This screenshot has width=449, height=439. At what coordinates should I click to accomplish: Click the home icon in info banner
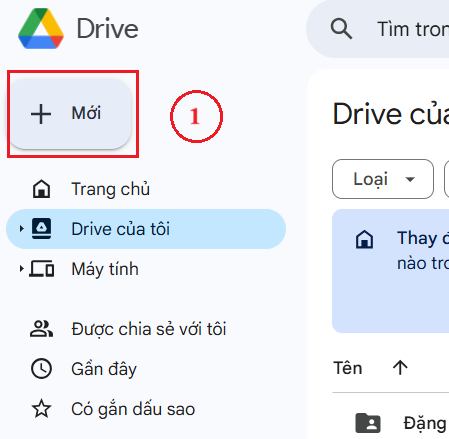(364, 239)
